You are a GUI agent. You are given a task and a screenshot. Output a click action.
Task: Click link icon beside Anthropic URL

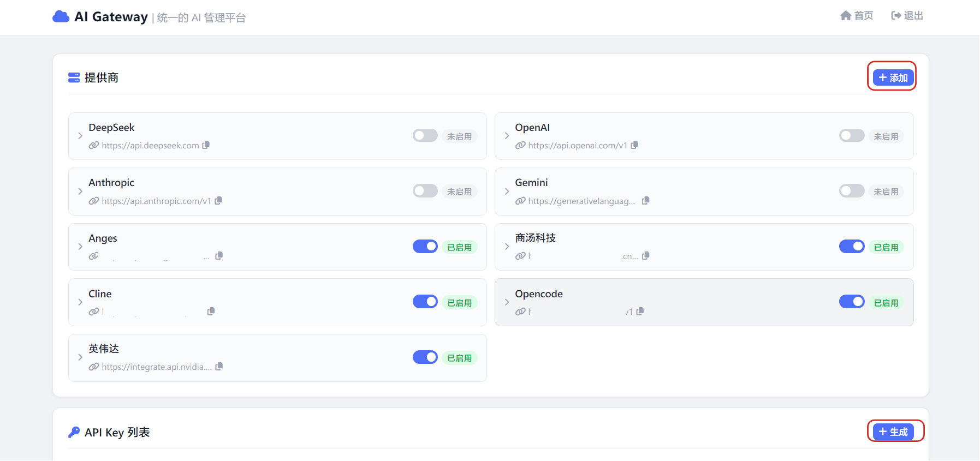coord(94,201)
